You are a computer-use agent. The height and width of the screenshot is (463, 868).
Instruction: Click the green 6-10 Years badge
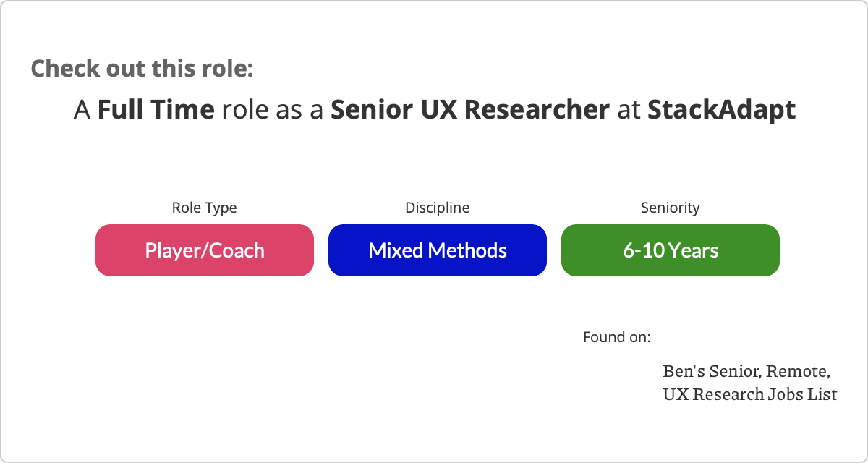coord(671,250)
